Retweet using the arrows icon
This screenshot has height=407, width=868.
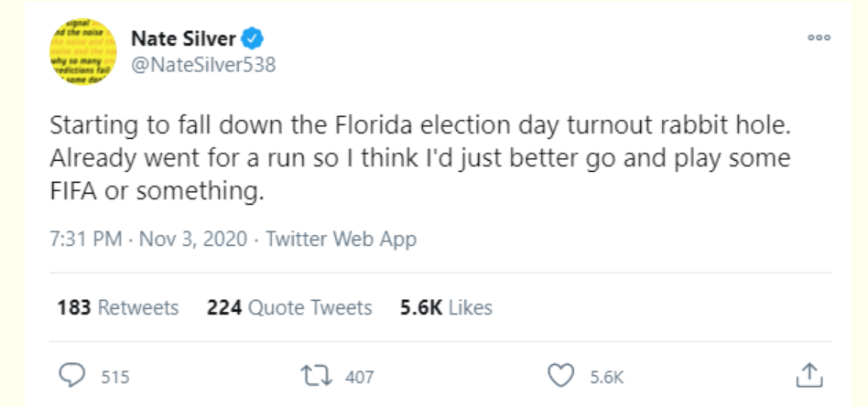point(316,376)
